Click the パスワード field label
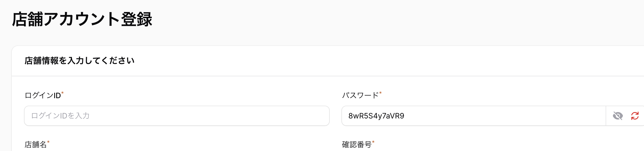The image size is (644, 151). click(360, 95)
